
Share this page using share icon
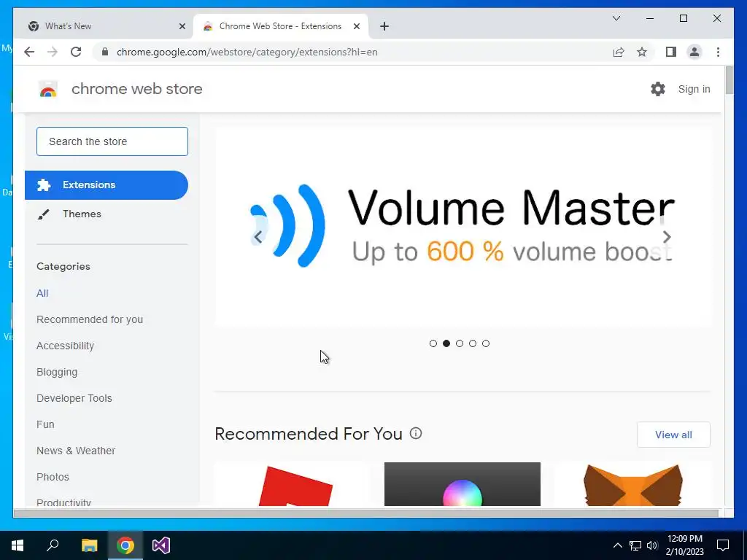(x=619, y=52)
